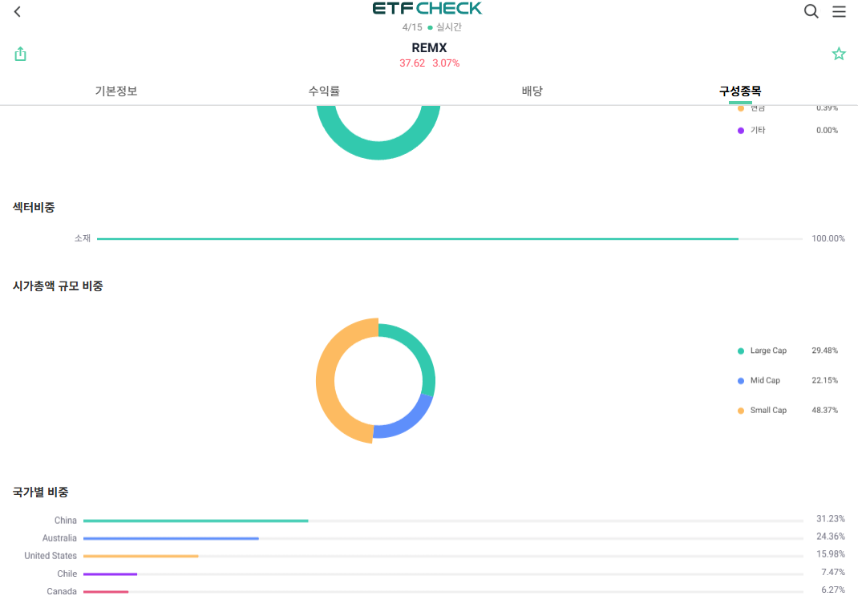The width and height of the screenshot is (866, 616).
Task: Click the back arrow icon
Action: tap(18, 11)
